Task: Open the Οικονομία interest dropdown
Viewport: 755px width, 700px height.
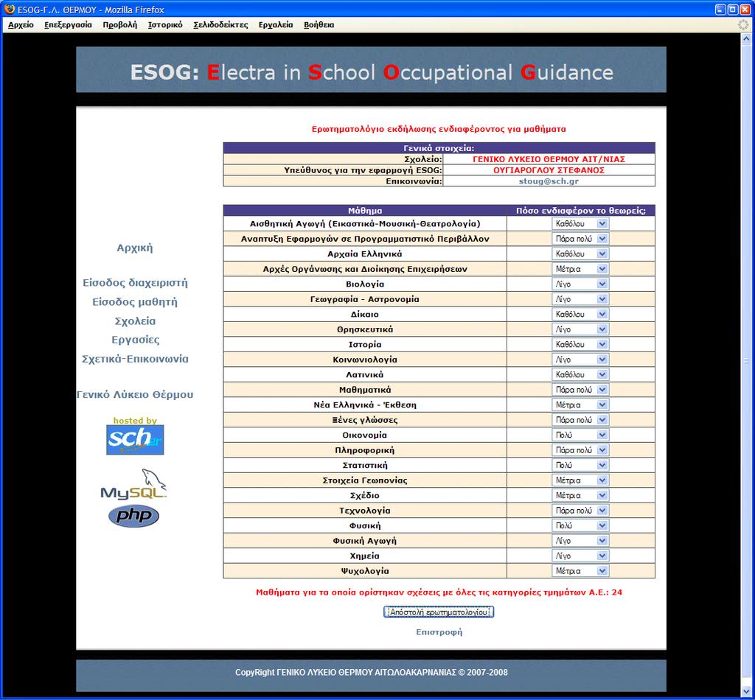Action: (580, 435)
